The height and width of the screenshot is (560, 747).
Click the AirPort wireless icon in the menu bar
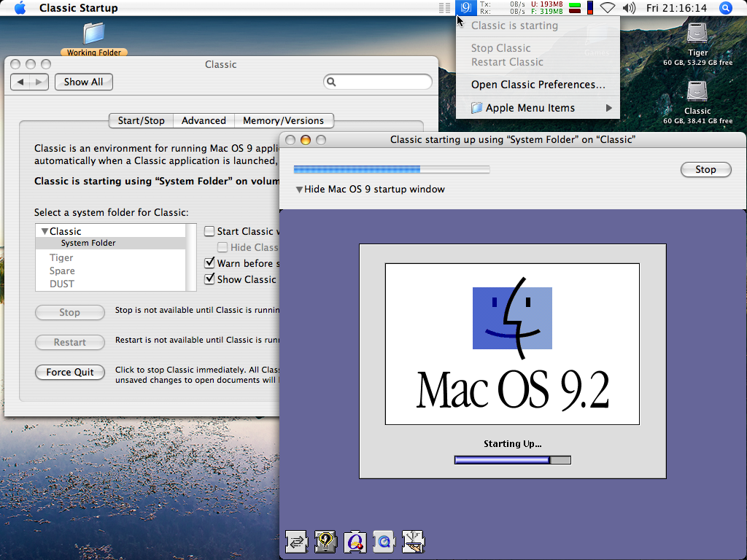click(x=608, y=7)
